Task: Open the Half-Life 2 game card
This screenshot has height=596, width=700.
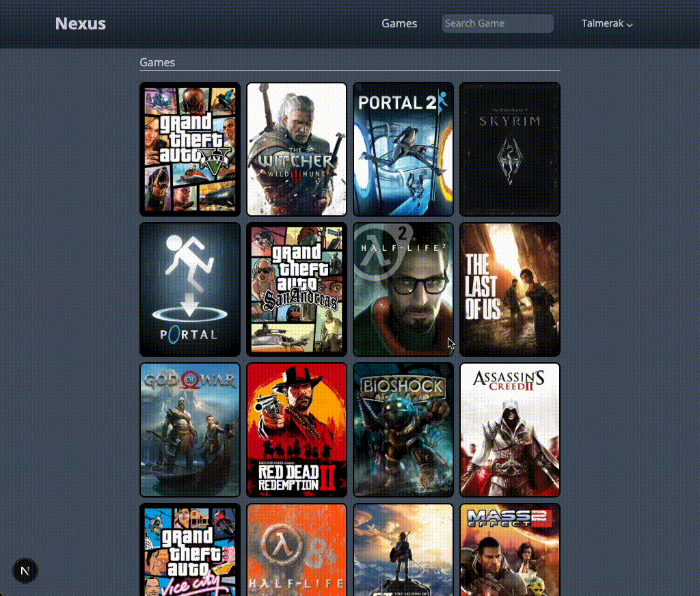Action: [x=403, y=290]
